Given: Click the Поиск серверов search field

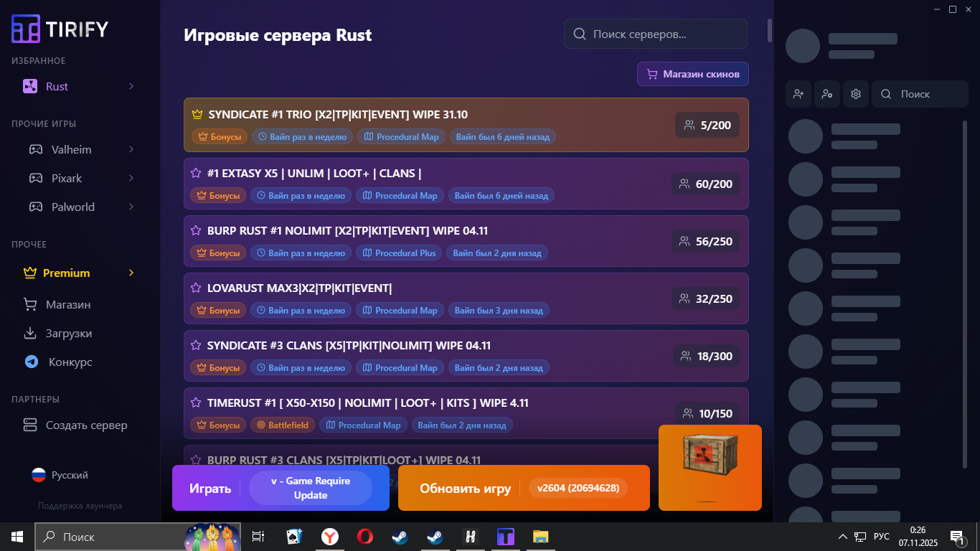Looking at the screenshot, I should [x=655, y=34].
